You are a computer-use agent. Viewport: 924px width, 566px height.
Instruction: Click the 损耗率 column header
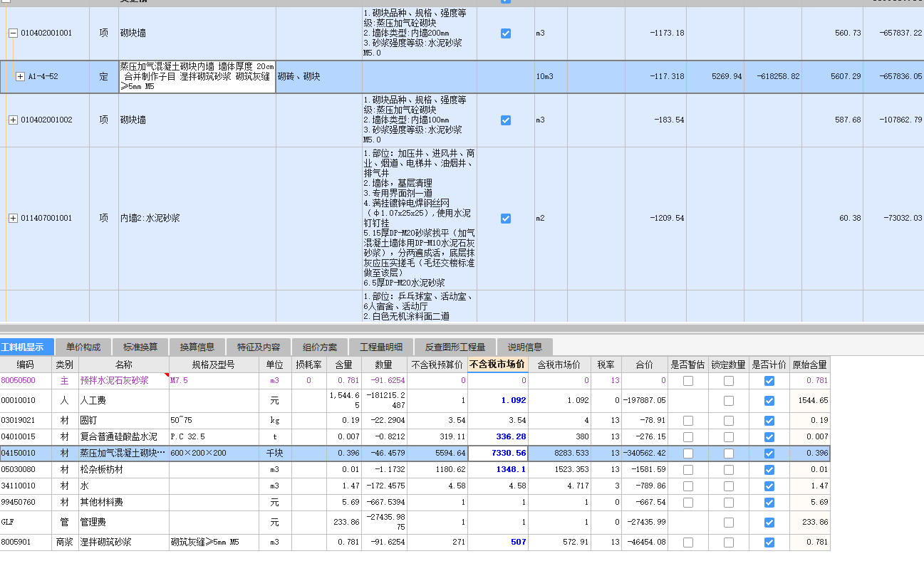[308, 365]
